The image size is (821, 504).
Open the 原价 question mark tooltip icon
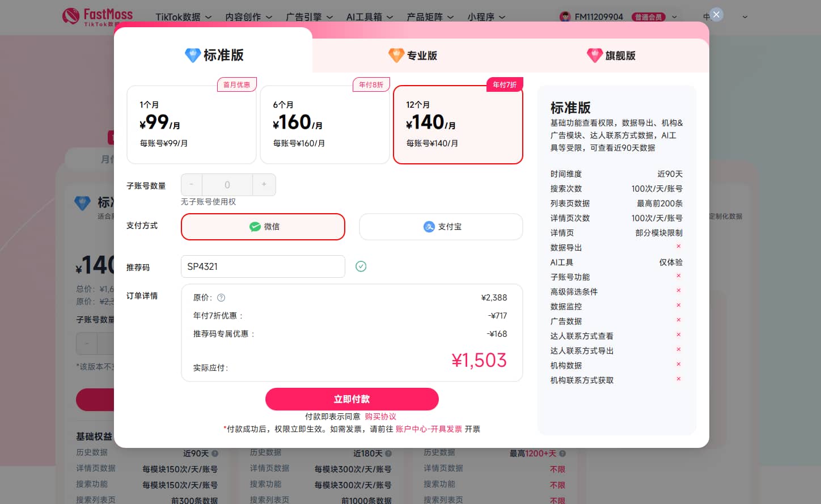coord(221,297)
